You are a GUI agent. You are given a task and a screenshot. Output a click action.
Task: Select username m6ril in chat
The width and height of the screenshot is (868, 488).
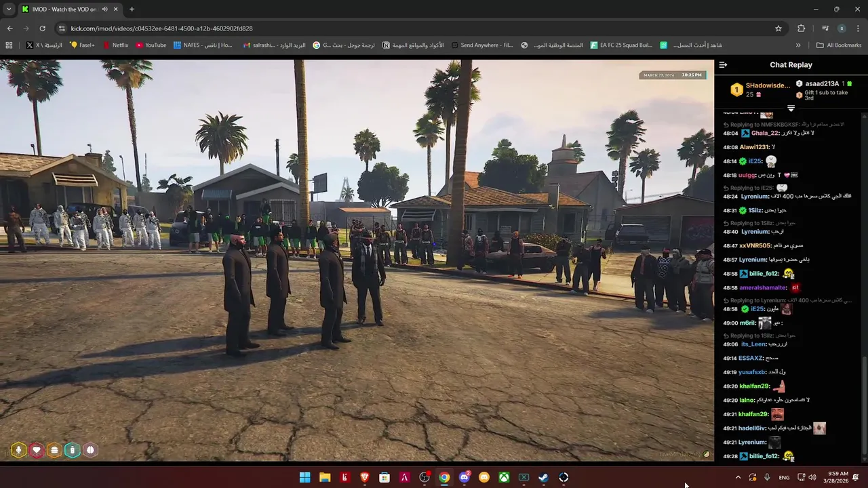pyautogui.click(x=747, y=323)
